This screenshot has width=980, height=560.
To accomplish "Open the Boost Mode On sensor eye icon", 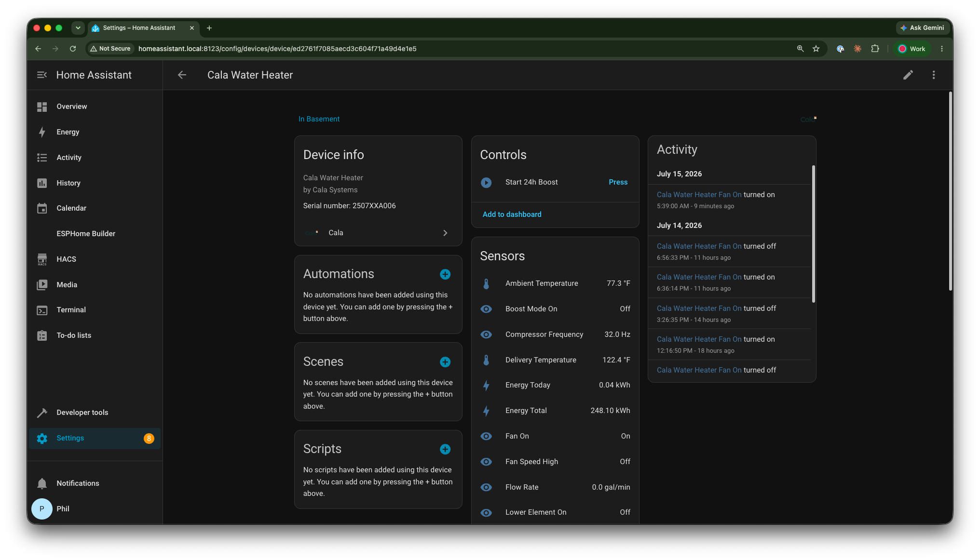I will tap(486, 309).
